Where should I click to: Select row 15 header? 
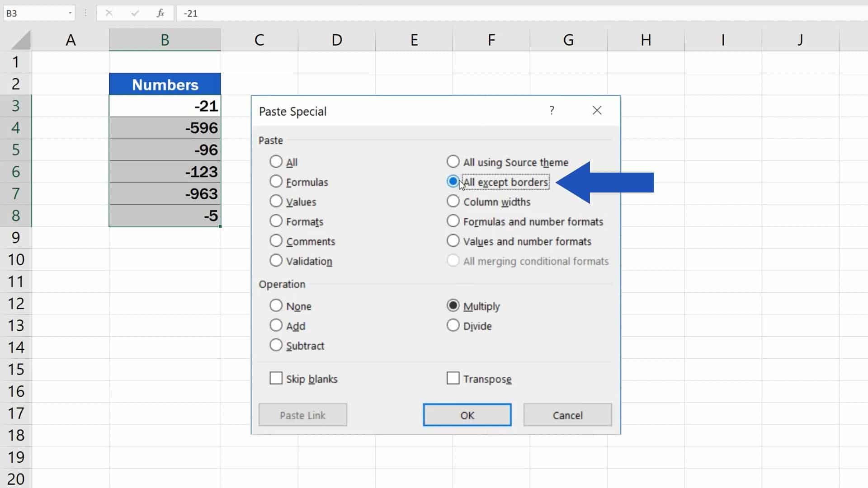16,369
